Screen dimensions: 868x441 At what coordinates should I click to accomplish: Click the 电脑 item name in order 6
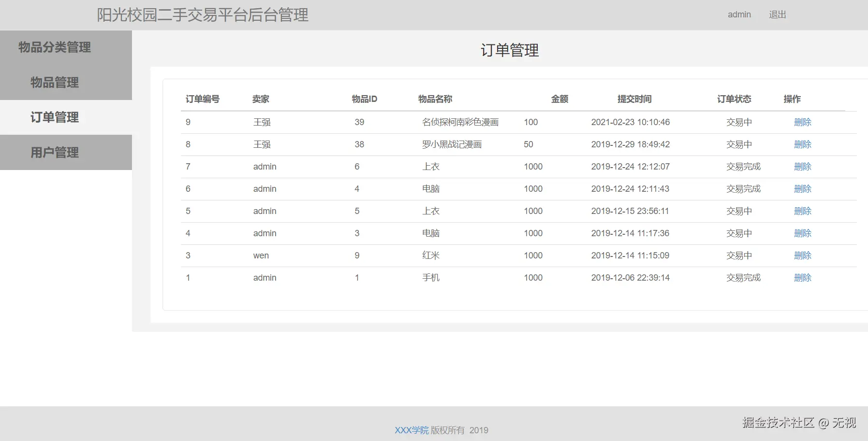[431, 189]
